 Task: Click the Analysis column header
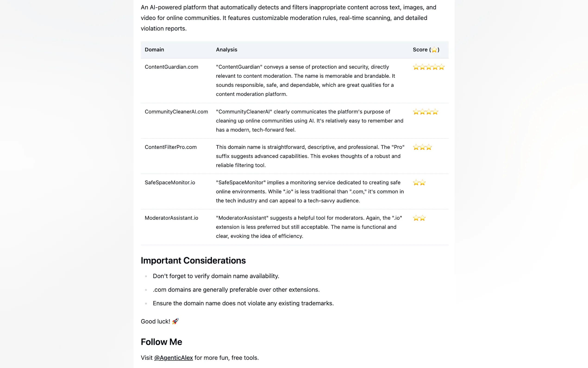pyautogui.click(x=226, y=50)
